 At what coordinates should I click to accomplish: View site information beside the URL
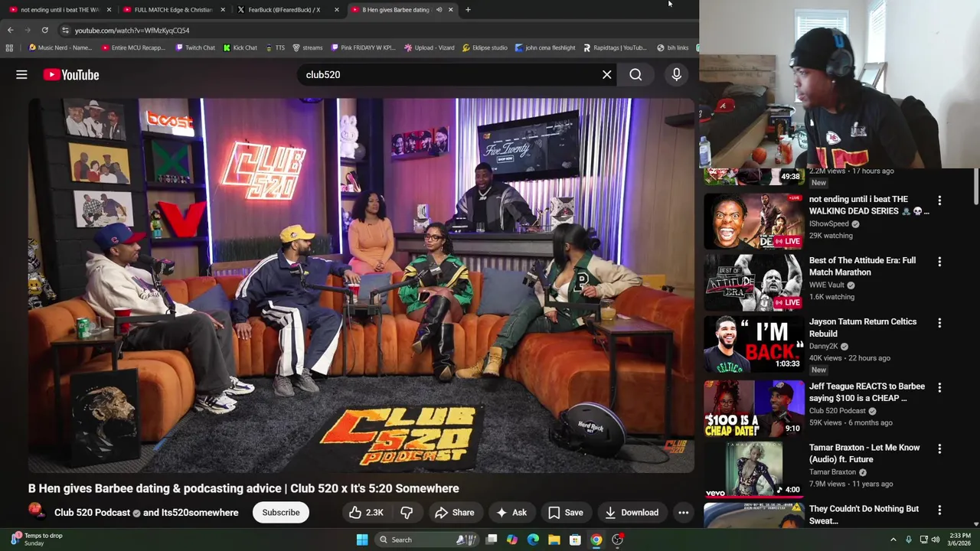pos(65,30)
